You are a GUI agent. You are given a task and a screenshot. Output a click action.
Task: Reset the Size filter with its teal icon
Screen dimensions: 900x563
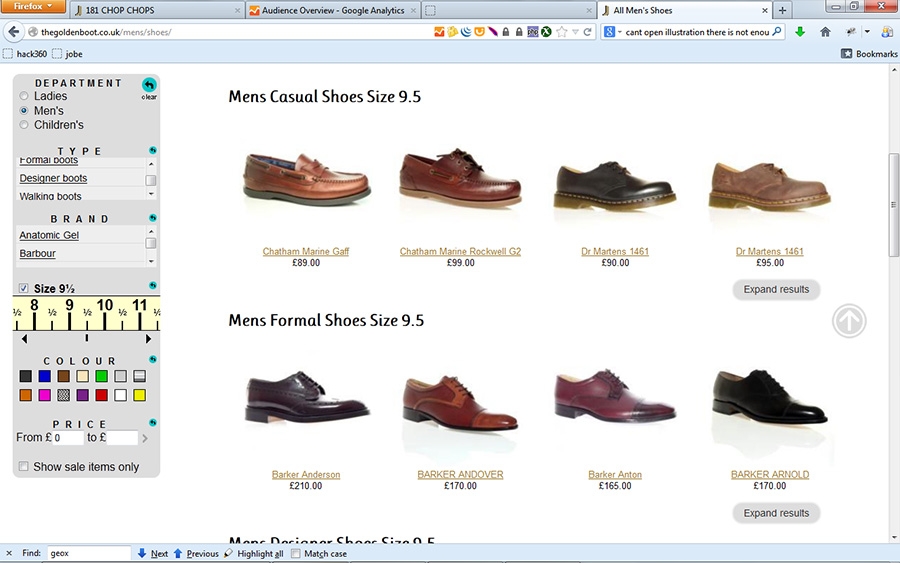point(153,285)
